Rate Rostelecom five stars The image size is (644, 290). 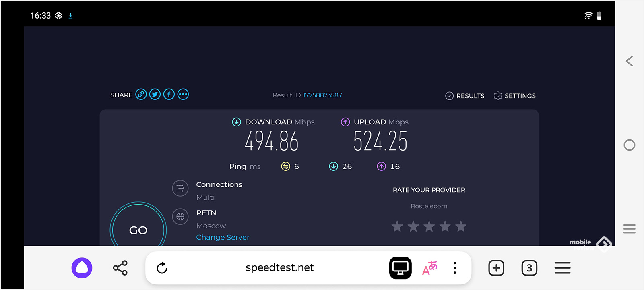461,226
